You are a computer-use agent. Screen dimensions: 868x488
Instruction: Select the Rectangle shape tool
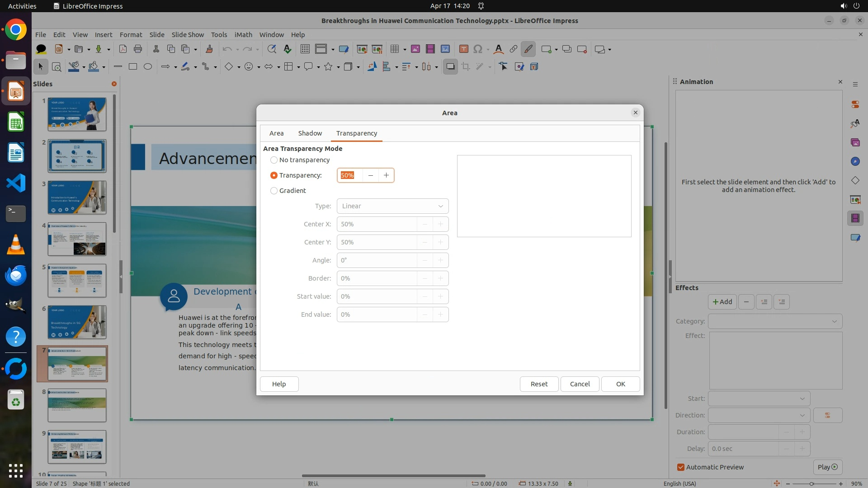pyautogui.click(x=133, y=67)
